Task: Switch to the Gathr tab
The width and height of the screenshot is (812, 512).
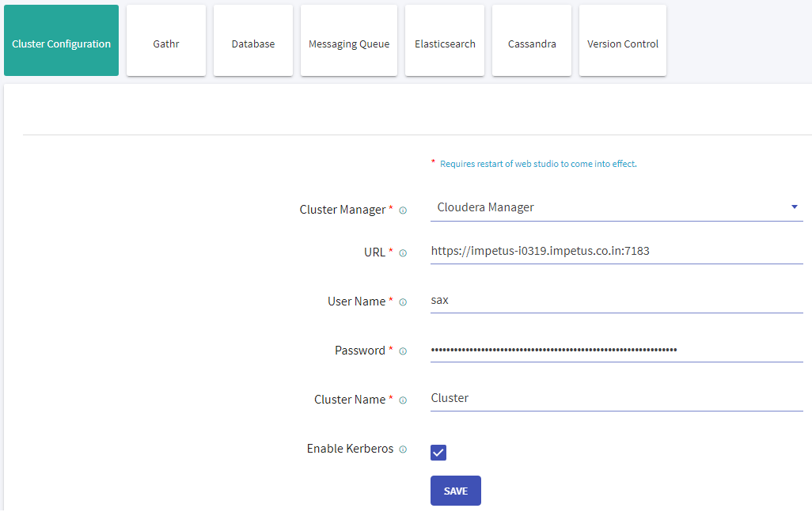Action: [165, 40]
